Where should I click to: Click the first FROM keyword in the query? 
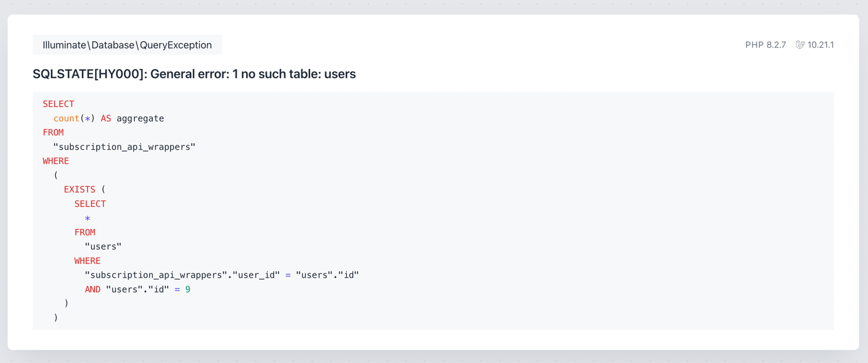(x=53, y=132)
